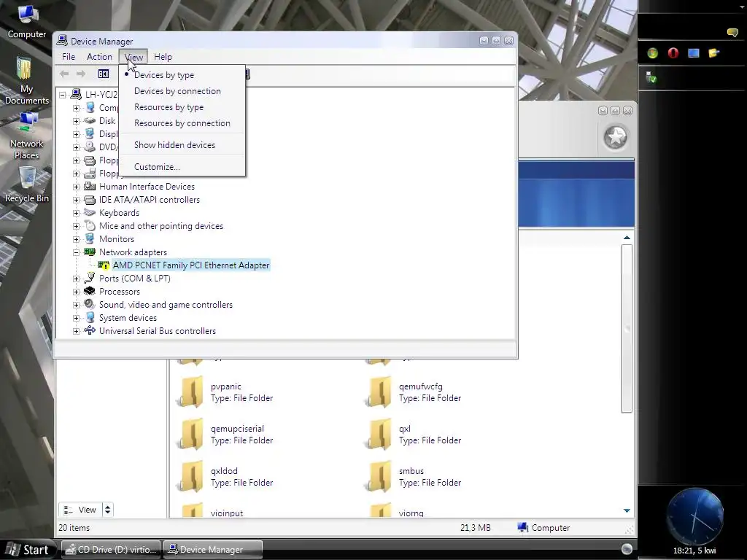The height and width of the screenshot is (560, 747).
Task: Open My Documents desktop icon
Action: (27, 80)
